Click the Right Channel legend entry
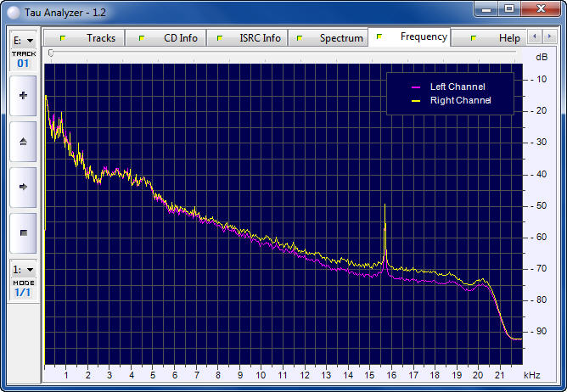 460,100
